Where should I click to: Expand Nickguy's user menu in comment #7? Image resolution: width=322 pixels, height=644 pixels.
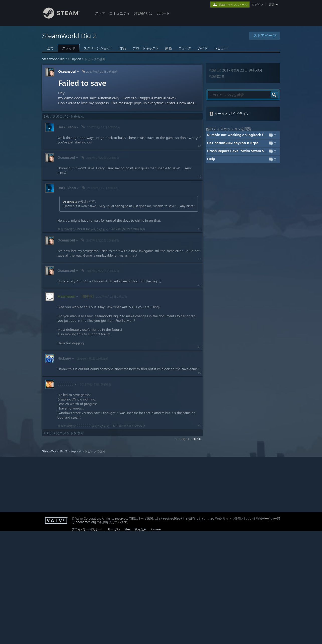(x=73, y=359)
